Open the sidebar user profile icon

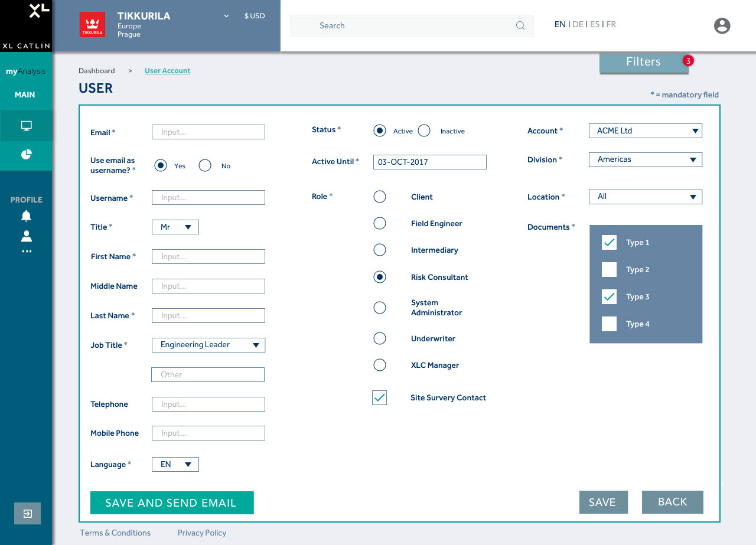point(26,236)
